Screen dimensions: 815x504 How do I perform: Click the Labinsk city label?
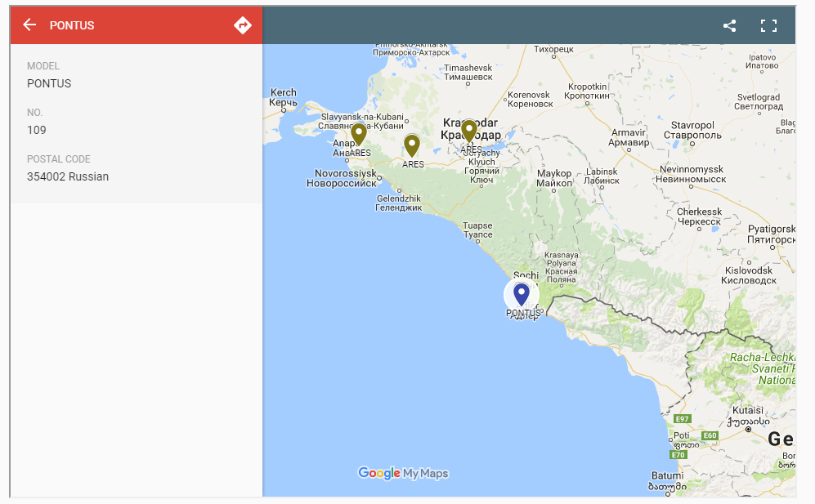(602, 176)
